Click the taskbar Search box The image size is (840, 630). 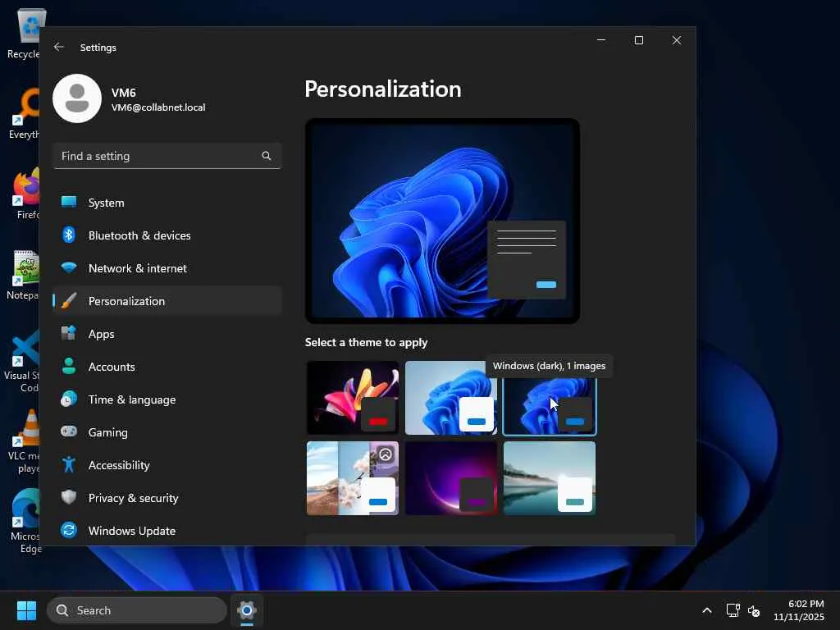pos(137,610)
